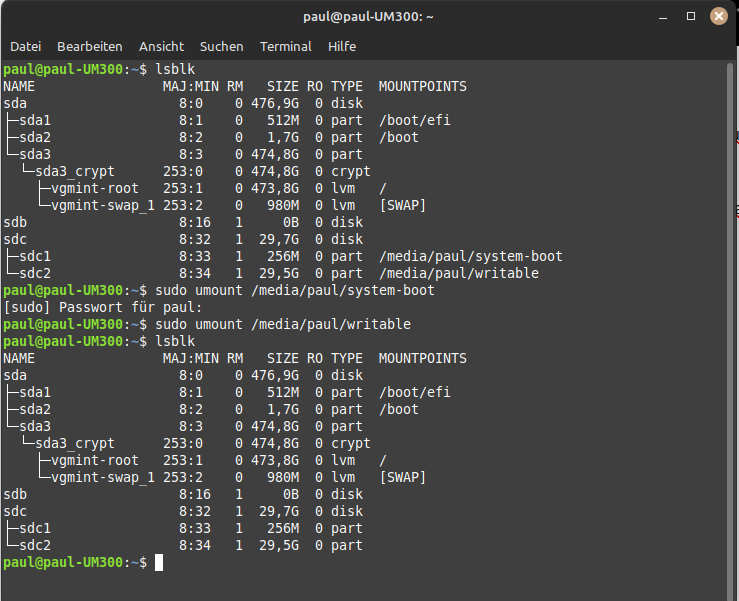Screen dimensions: 739x601
Task: Open the Hilfe menu
Action: coord(342,47)
